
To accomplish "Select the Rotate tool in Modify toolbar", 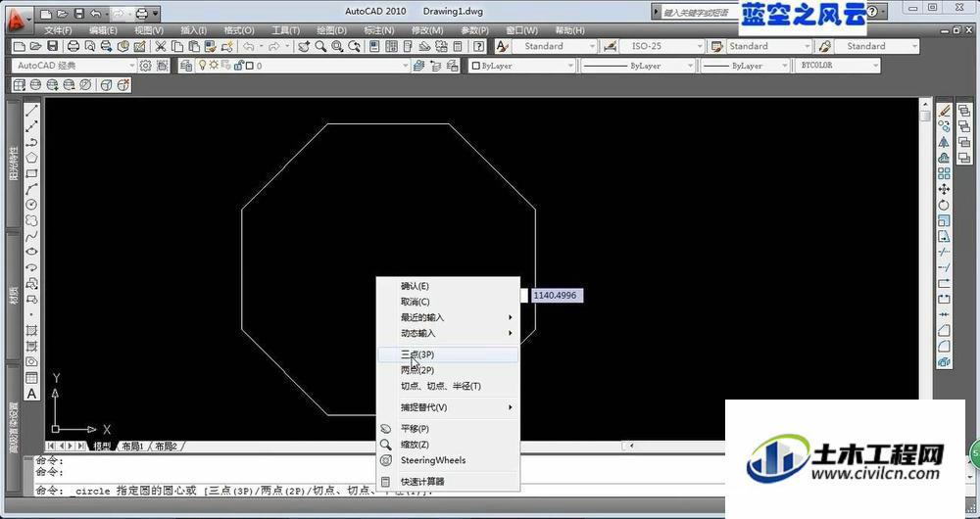I will [944, 205].
